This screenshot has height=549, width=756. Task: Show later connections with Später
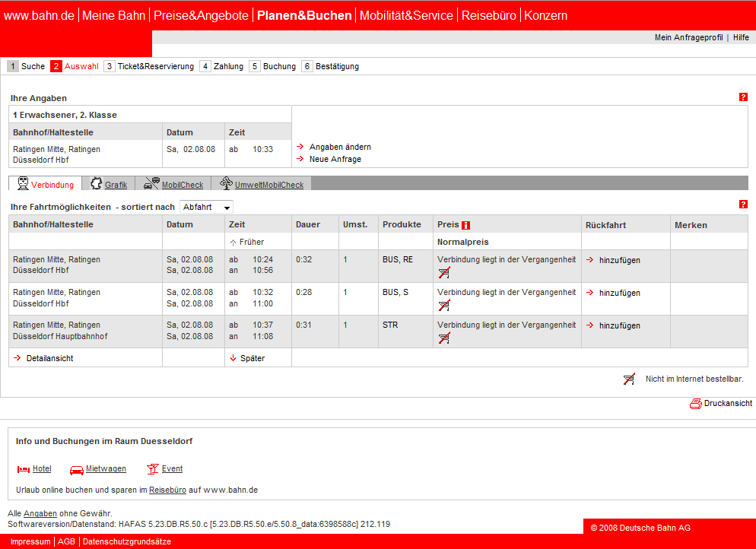[251, 358]
